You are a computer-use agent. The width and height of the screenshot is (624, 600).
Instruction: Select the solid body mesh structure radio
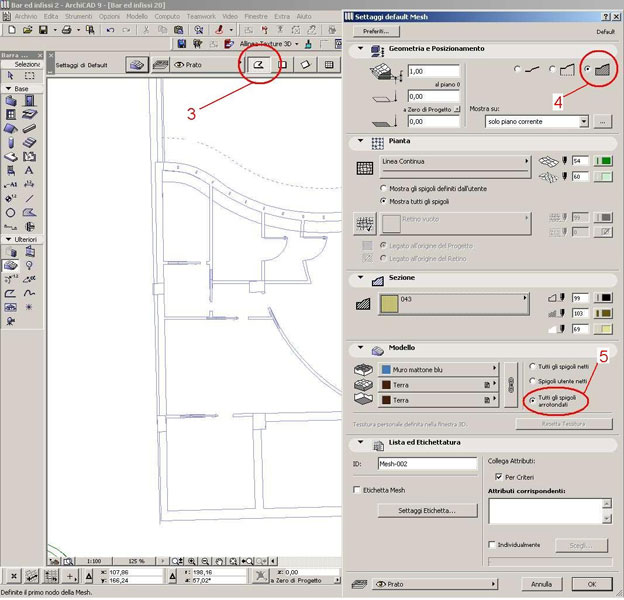587,69
